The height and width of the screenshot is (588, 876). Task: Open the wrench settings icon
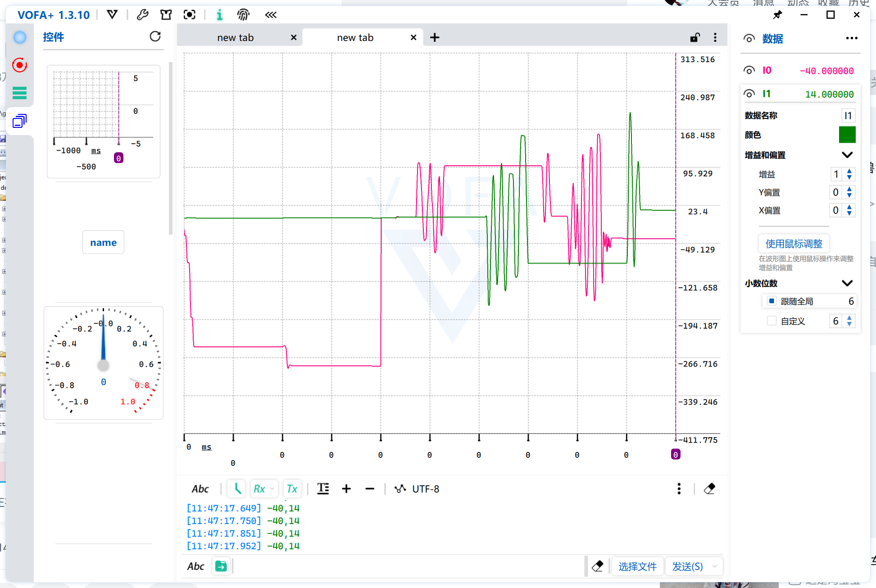[142, 15]
